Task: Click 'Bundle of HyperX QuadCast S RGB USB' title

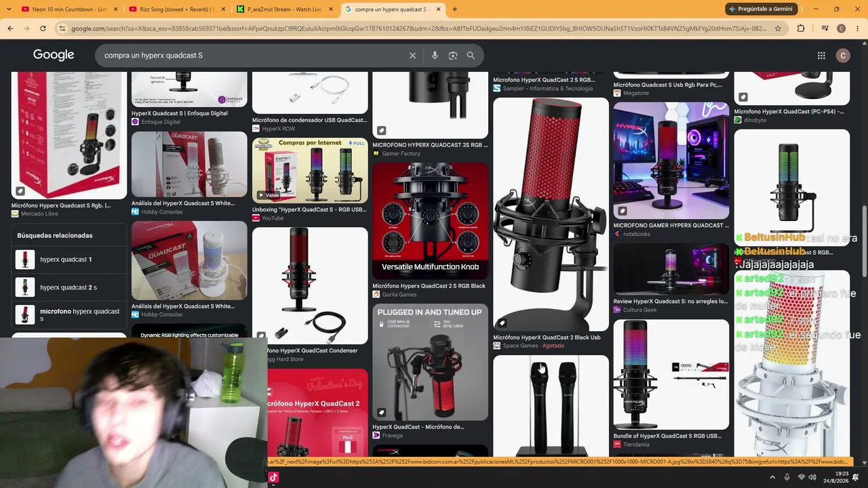Action: 668,436
